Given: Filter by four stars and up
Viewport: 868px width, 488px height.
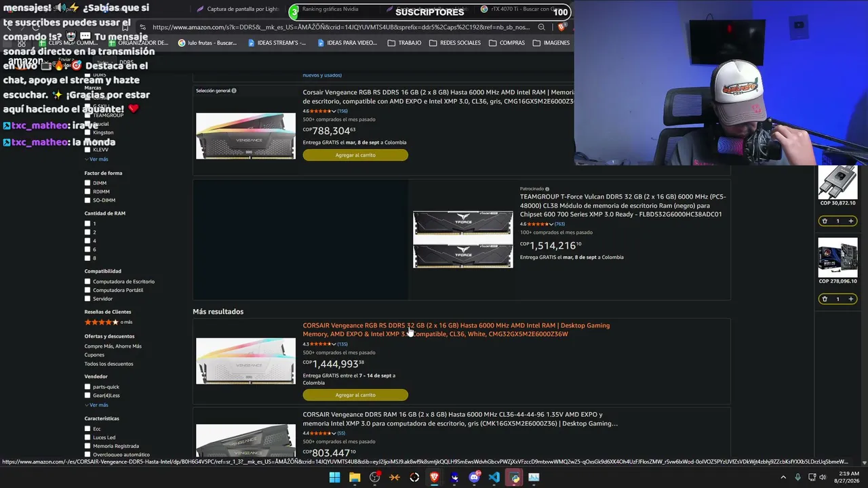Looking at the screenshot, I should (x=108, y=322).
